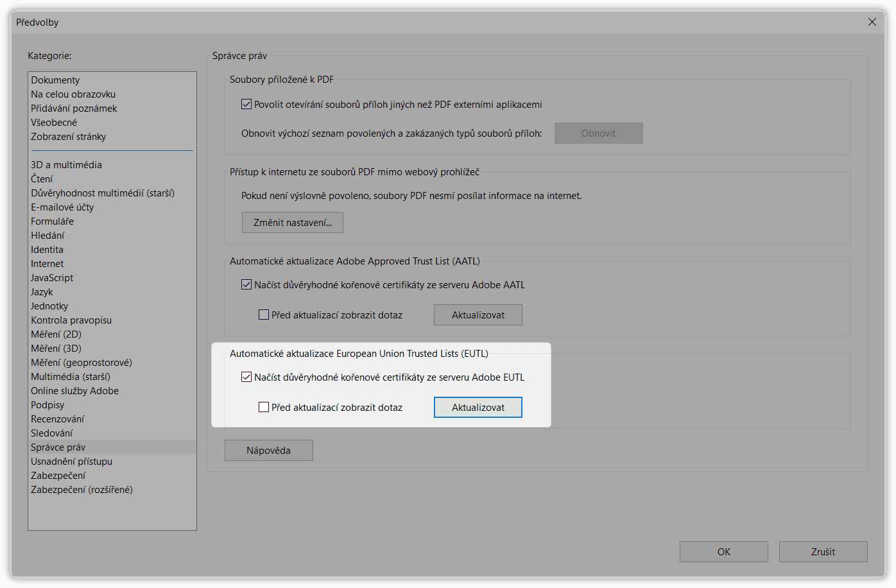Toggle the Adobe EUTL certificates checkbox

click(246, 377)
